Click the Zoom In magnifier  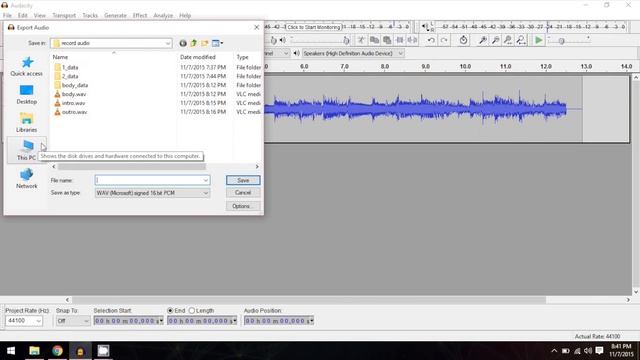482,40
